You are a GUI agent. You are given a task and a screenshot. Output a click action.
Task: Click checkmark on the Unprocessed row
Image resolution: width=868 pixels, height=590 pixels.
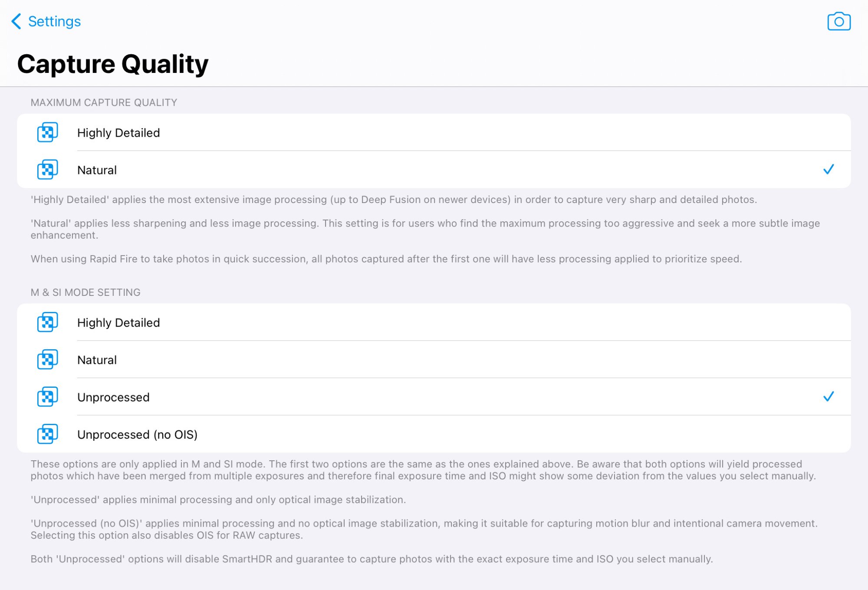pyautogui.click(x=829, y=397)
